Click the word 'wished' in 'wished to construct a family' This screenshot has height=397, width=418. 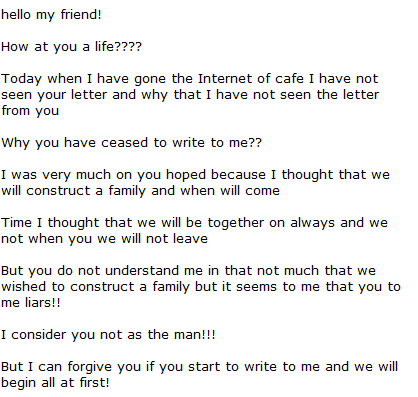[x=23, y=287]
